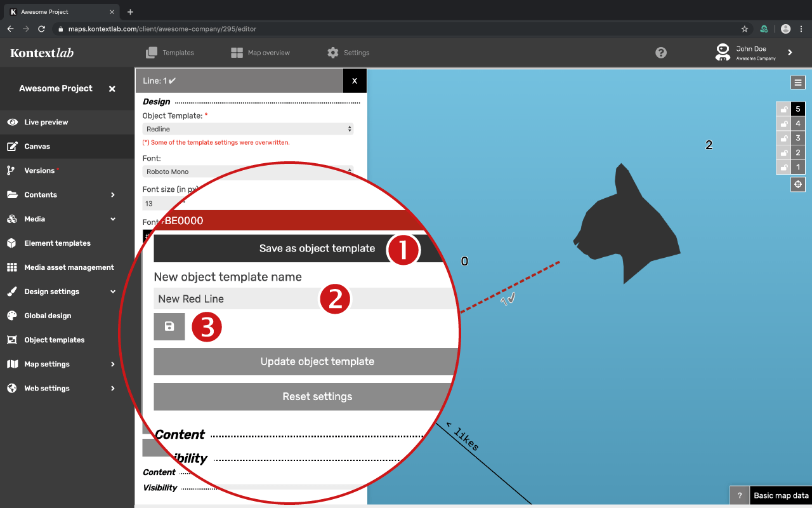Click the green browser extension icon
The height and width of the screenshot is (508, 812).
click(x=764, y=29)
